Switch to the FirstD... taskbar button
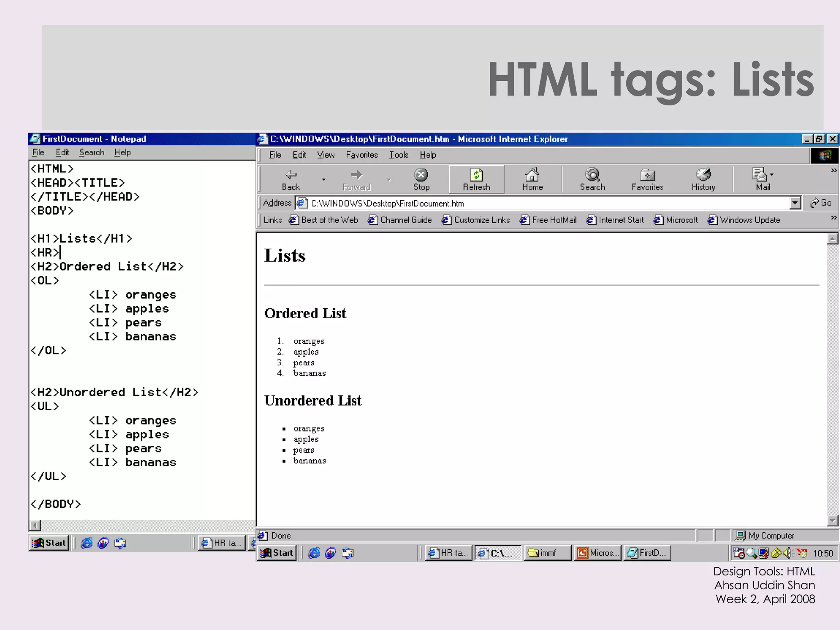Viewport: 840px width, 630px height. click(647, 553)
